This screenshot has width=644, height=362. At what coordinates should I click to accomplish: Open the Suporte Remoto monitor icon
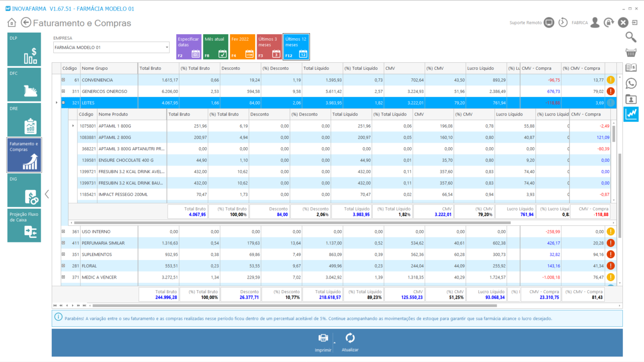(x=549, y=23)
